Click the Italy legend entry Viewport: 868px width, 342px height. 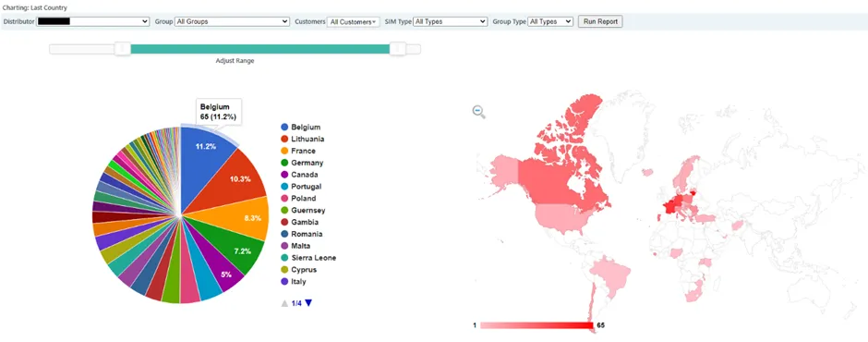tap(294, 282)
